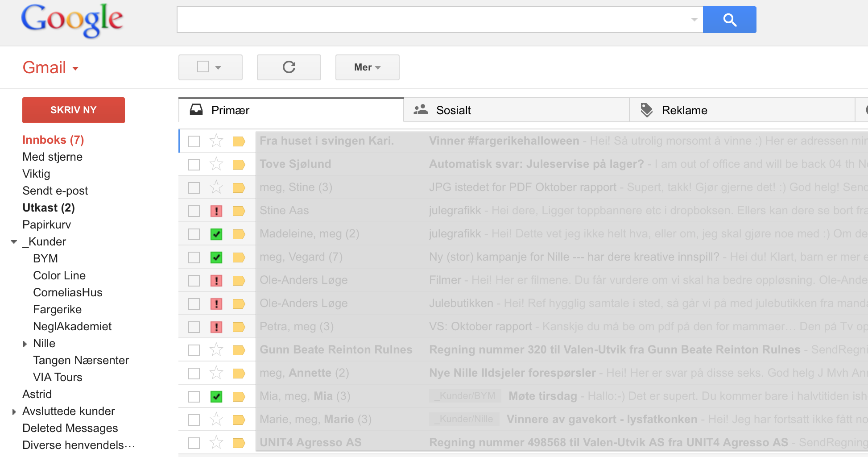Switch to the Sosialt tab
Image resolution: width=868 pixels, height=457 pixels.
pyautogui.click(x=453, y=110)
